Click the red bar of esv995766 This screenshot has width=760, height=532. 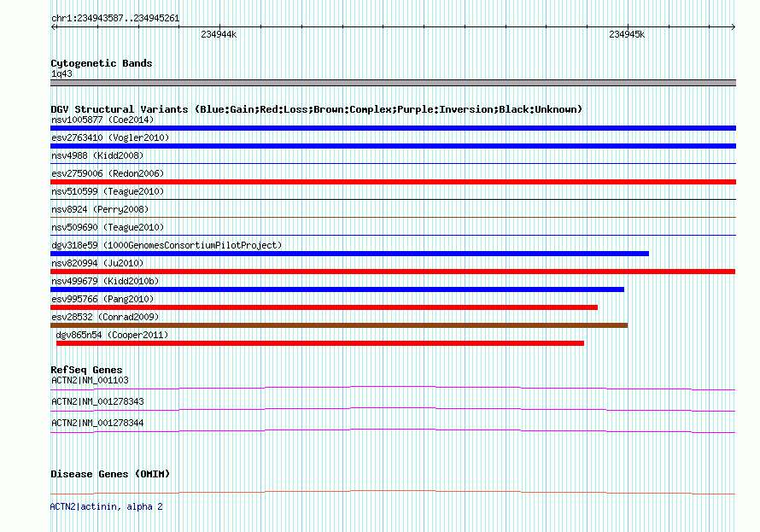[x=324, y=307]
